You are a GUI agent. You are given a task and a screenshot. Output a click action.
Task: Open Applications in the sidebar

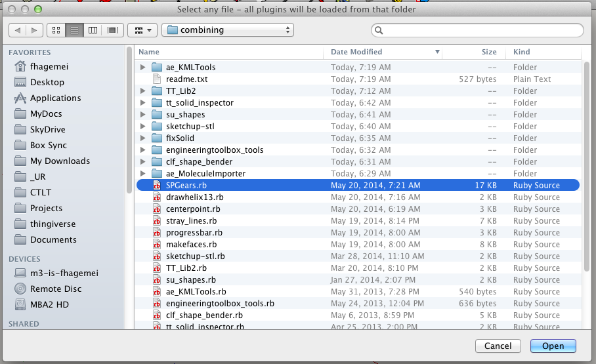[x=55, y=98]
